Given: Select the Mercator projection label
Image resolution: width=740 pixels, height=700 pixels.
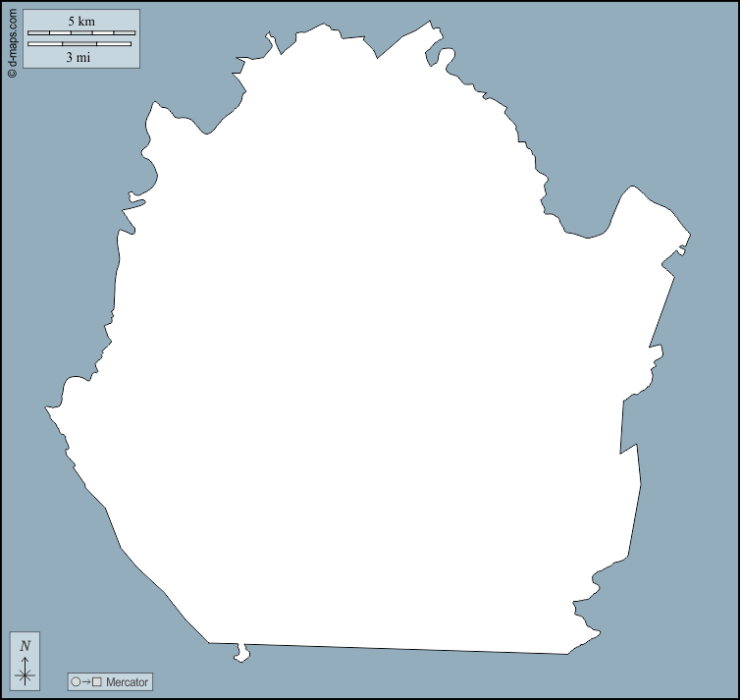Looking at the screenshot, I should 127,681.
